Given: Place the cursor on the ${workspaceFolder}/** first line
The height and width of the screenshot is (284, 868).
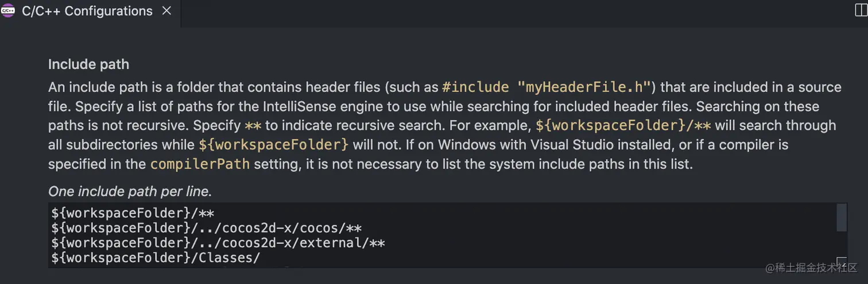Looking at the screenshot, I should click(x=133, y=213).
